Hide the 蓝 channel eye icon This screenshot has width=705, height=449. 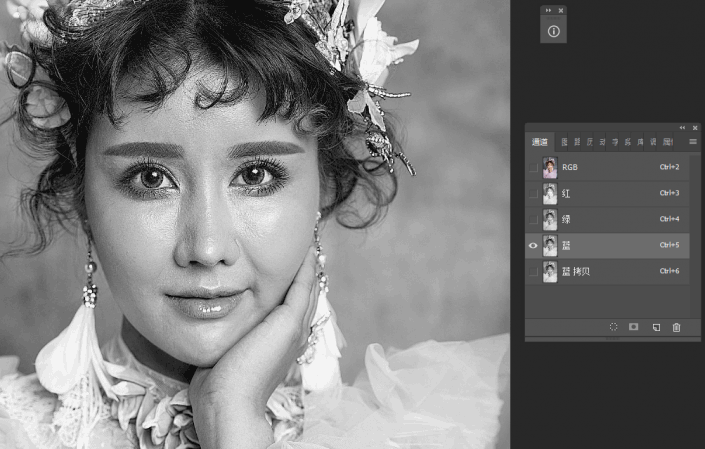[x=533, y=245]
